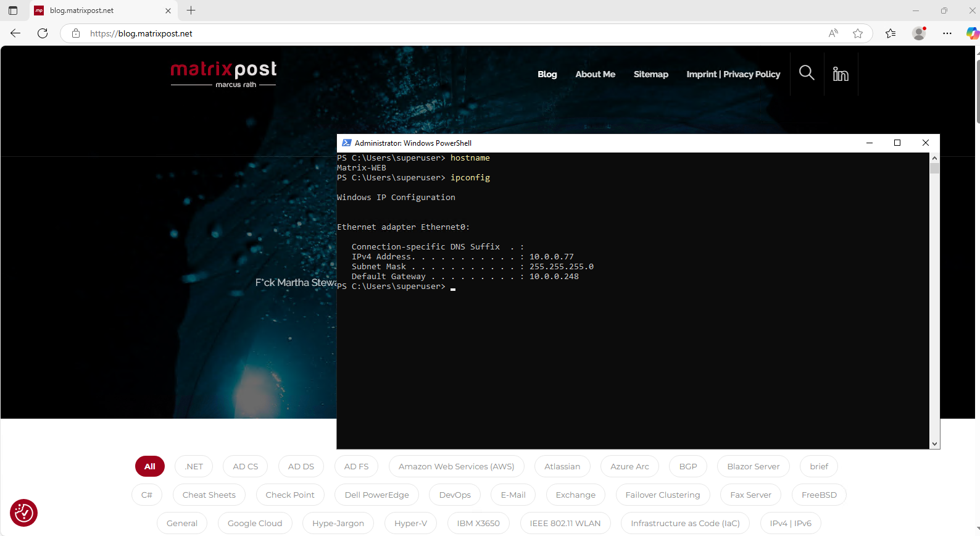980x536 pixels.
Task: Filter posts by IPv4 | IPv6
Action: (x=791, y=523)
